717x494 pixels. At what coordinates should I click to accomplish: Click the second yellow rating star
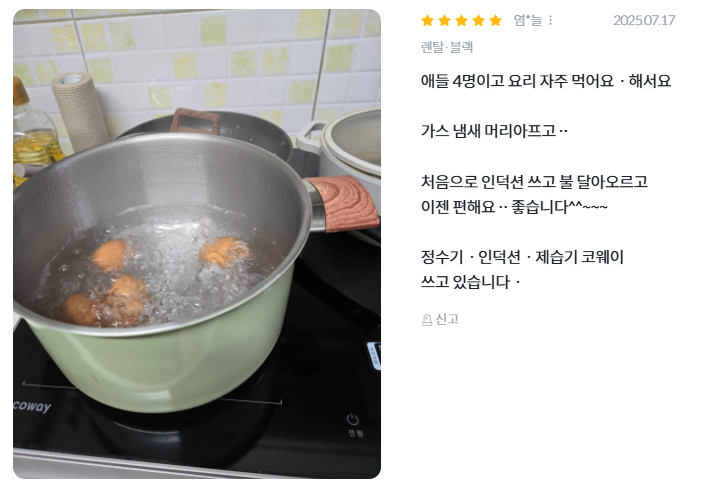click(x=444, y=21)
